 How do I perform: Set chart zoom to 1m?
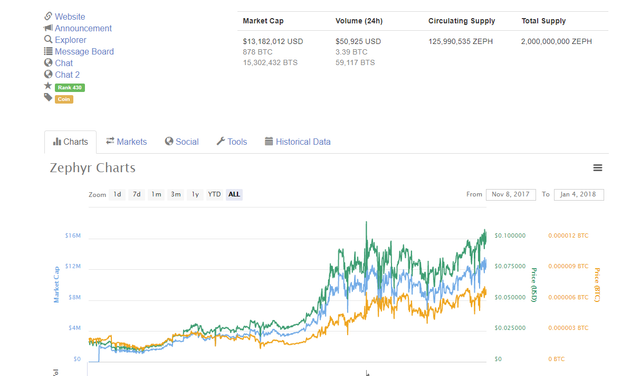(156, 194)
